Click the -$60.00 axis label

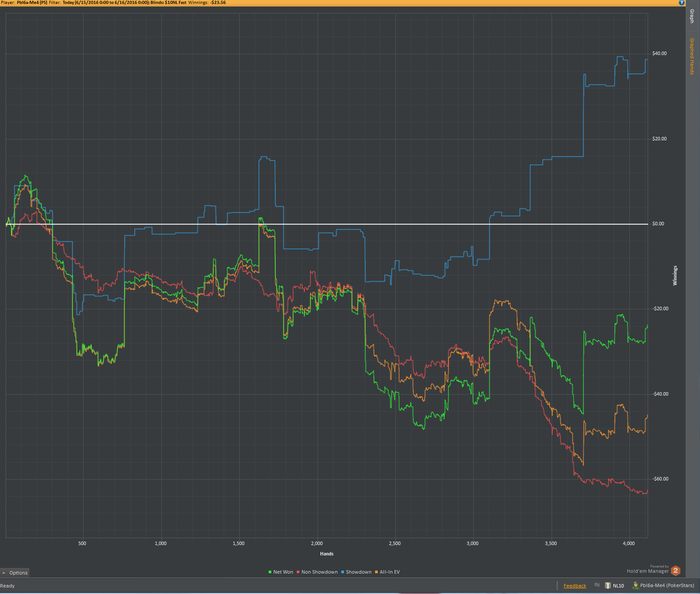[x=659, y=479]
